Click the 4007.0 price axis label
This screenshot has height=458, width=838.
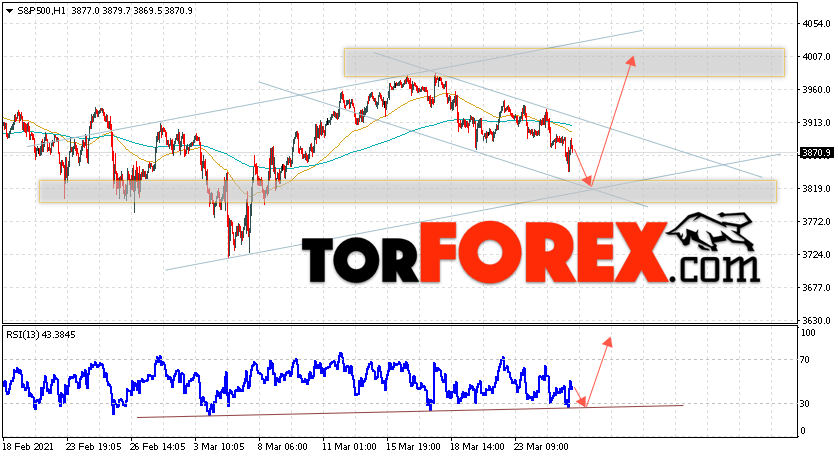tap(816, 57)
